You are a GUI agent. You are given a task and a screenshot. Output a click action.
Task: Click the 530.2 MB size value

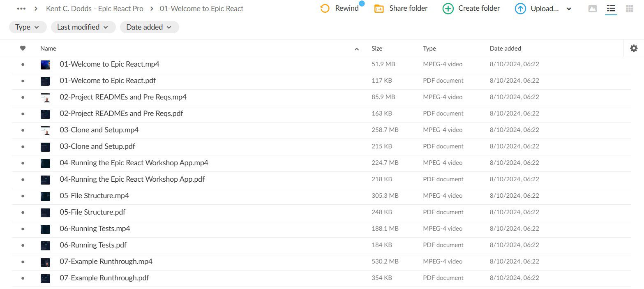click(x=385, y=261)
